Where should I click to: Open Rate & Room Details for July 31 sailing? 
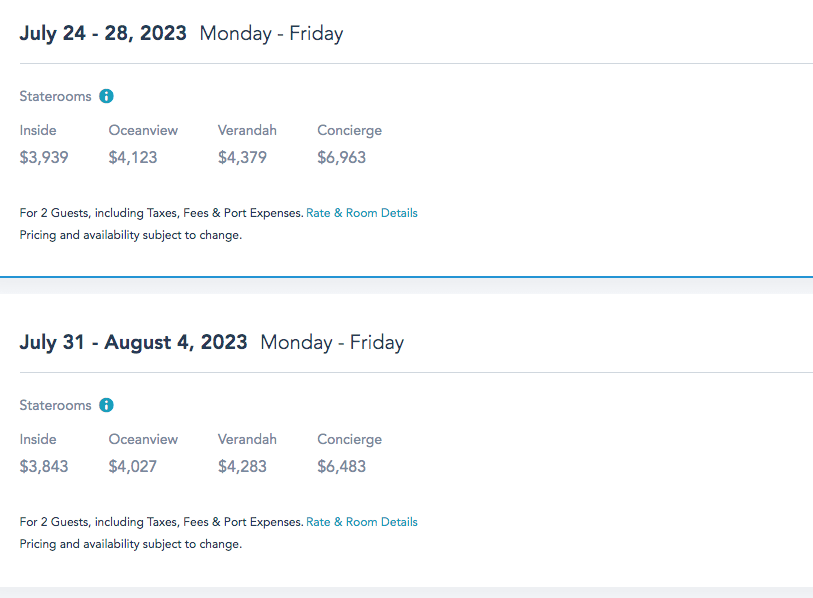362,522
